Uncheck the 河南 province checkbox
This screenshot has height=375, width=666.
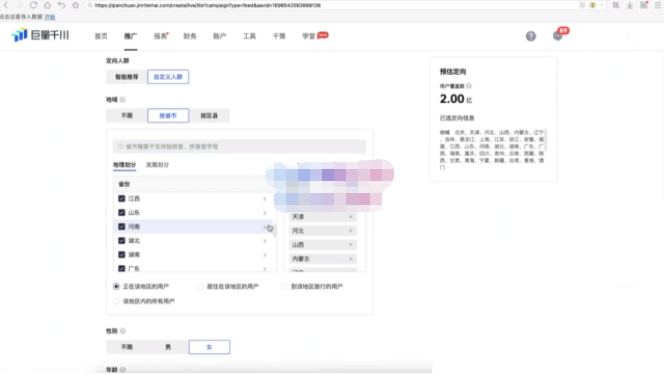pos(122,227)
